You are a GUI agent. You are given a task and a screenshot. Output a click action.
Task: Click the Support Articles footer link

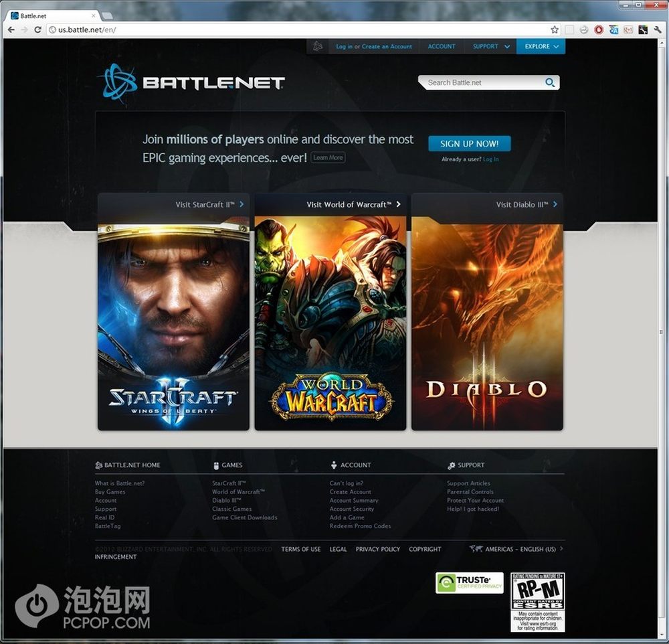pyautogui.click(x=468, y=483)
